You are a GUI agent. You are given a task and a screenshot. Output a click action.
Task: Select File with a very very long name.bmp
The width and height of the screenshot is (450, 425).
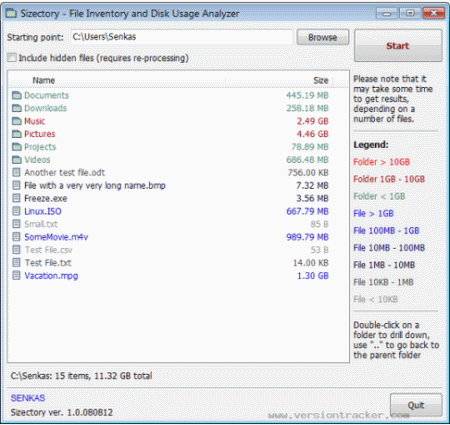click(95, 185)
